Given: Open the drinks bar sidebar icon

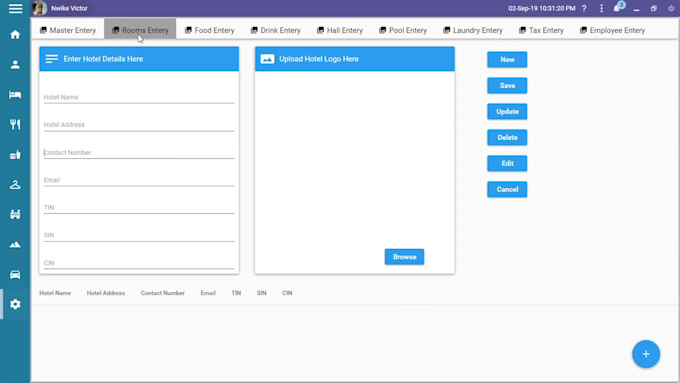Looking at the screenshot, I should pyautogui.click(x=15, y=155).
